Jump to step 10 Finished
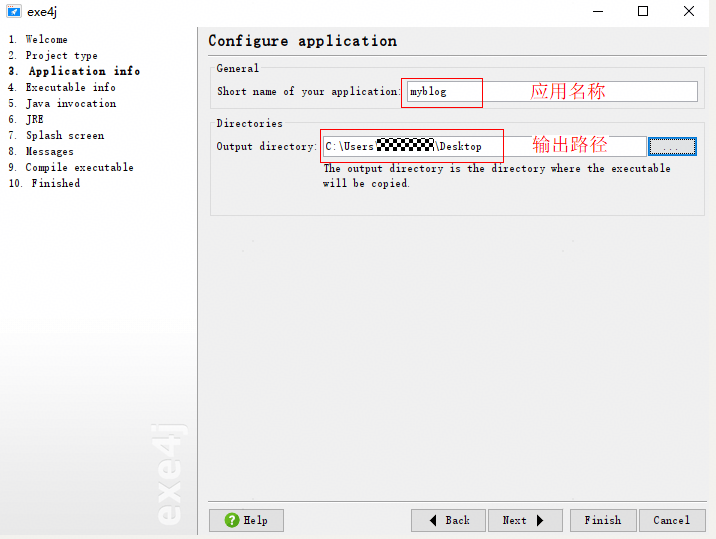 (44, 183)
